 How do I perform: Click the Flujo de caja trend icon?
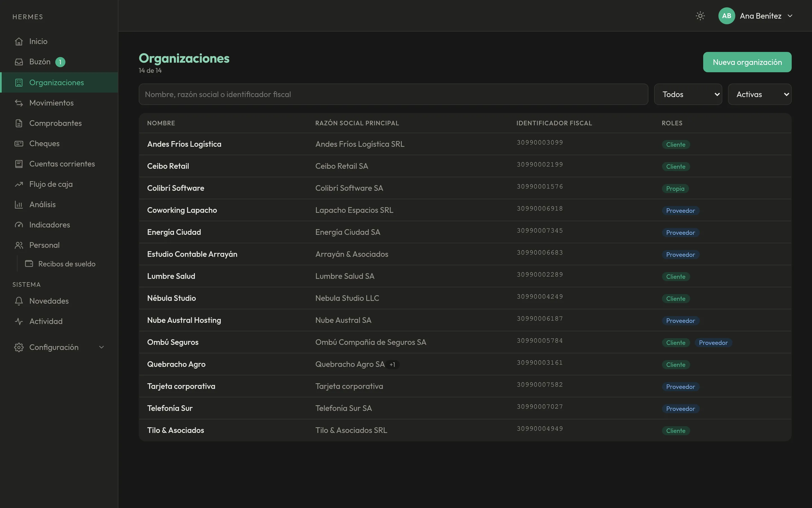(x=19, y=184)
